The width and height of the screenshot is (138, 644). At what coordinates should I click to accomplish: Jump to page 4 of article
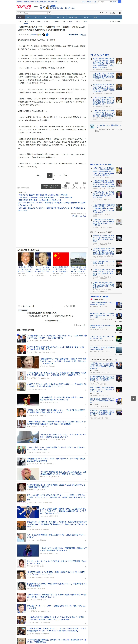[60, 175]
